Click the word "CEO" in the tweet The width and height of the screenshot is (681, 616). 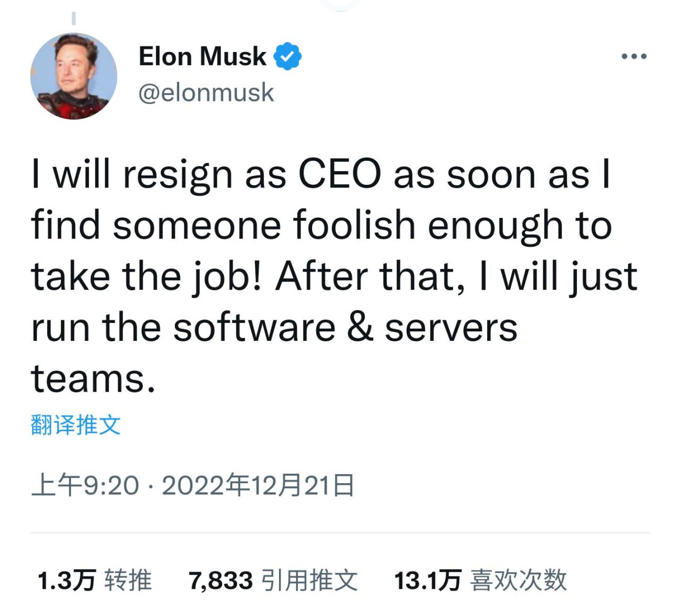pyautogui.click(x=339, y=174)
